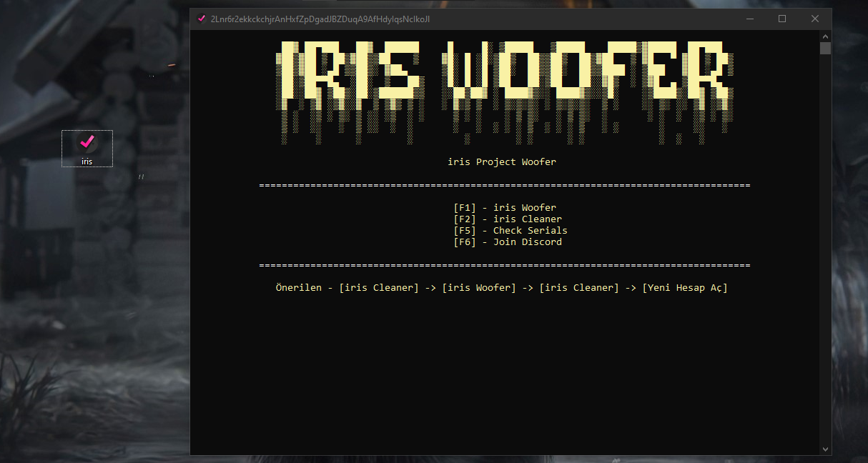Click the [F5] - Check Serials option
Screen dimensions: 868x463
(511, 231)
